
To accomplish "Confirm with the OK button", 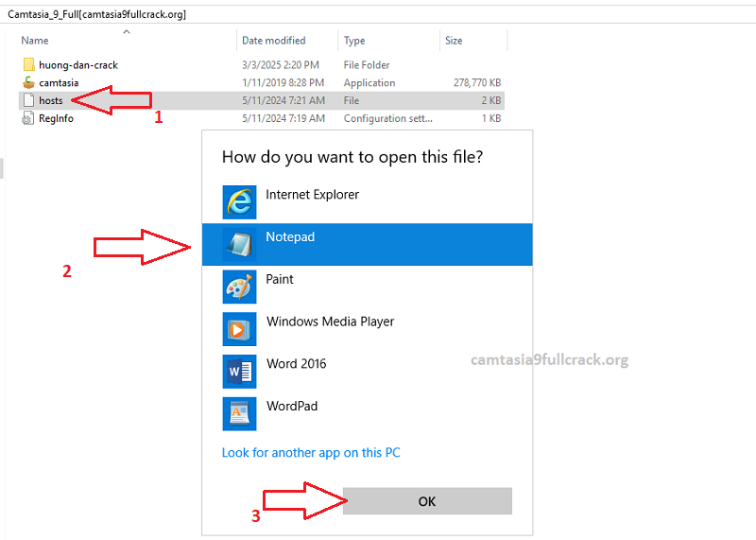I will click(x=427, y=501).
